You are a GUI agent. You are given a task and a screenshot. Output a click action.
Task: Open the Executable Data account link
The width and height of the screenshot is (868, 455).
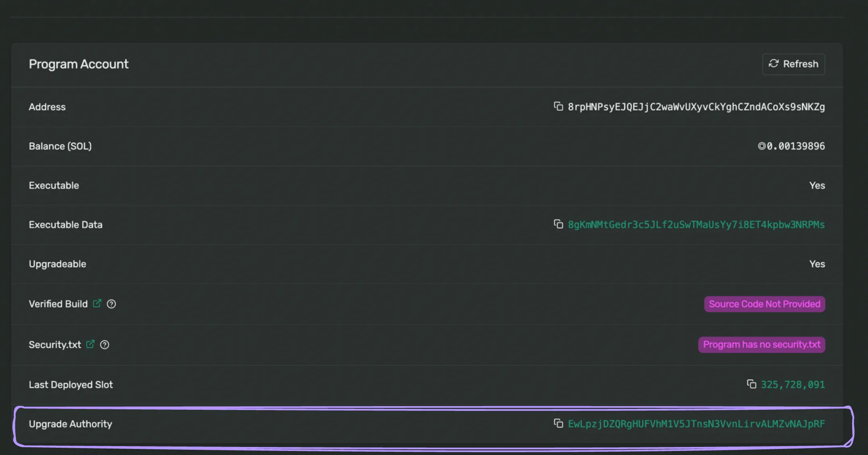coord(696,225)
